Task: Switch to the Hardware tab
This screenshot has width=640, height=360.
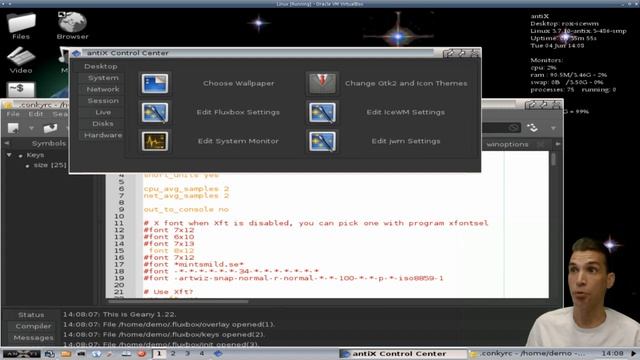Action: (x=103, y=135)
